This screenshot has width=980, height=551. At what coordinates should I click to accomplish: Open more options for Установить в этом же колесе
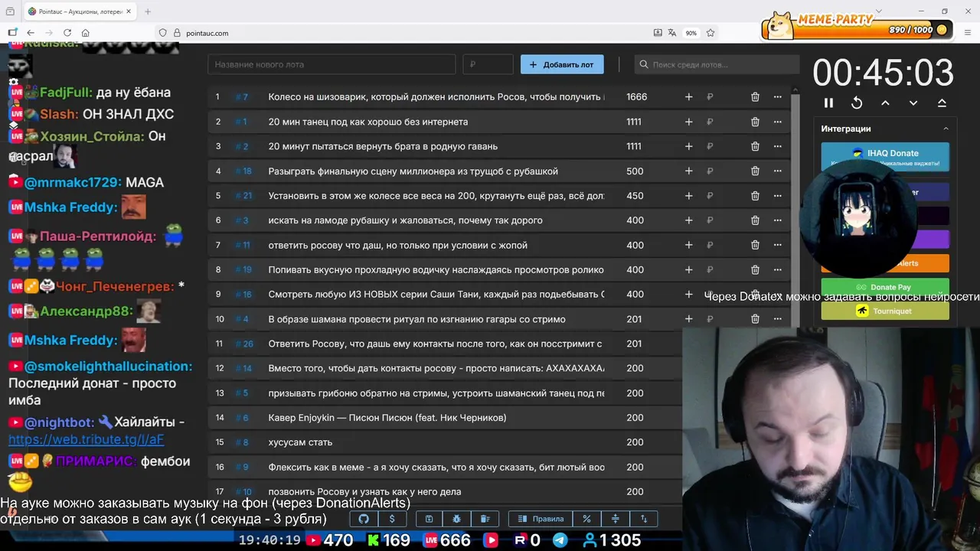point(777,196)
